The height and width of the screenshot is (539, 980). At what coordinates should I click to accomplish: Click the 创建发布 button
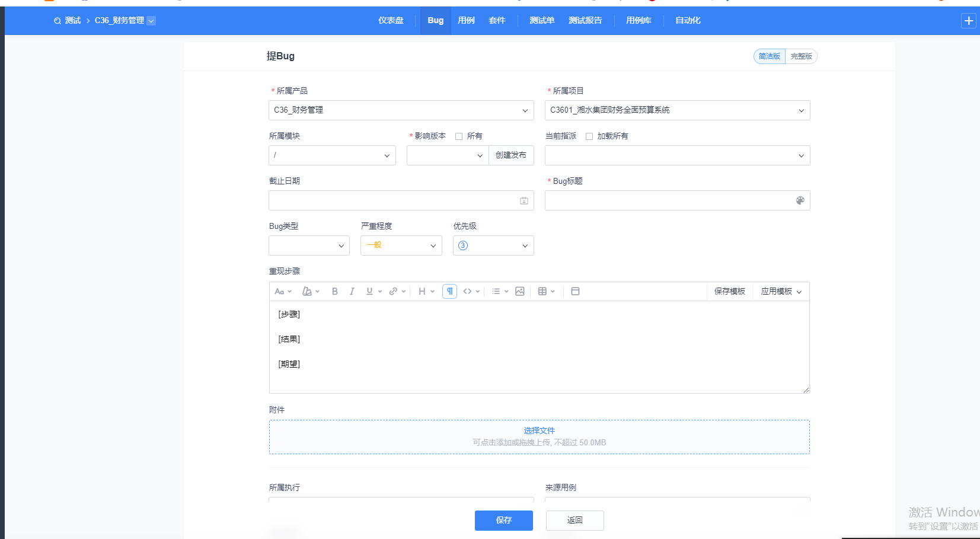[x=511, y=155]
